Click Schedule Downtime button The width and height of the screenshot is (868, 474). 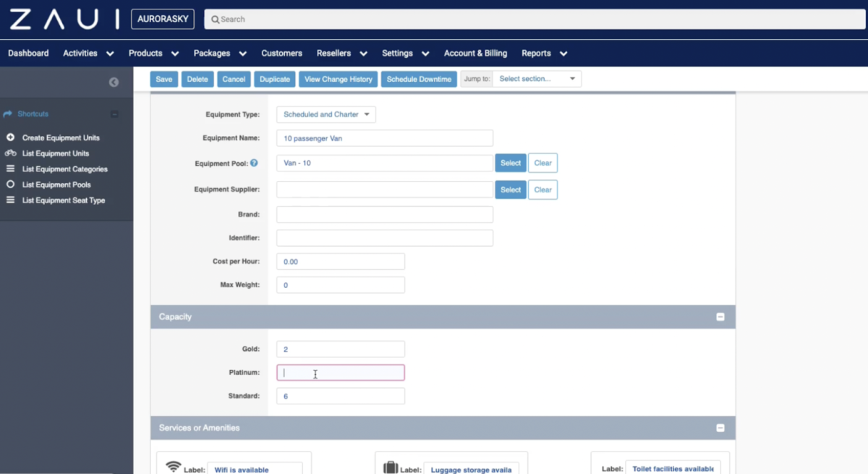tap(420, 79)
